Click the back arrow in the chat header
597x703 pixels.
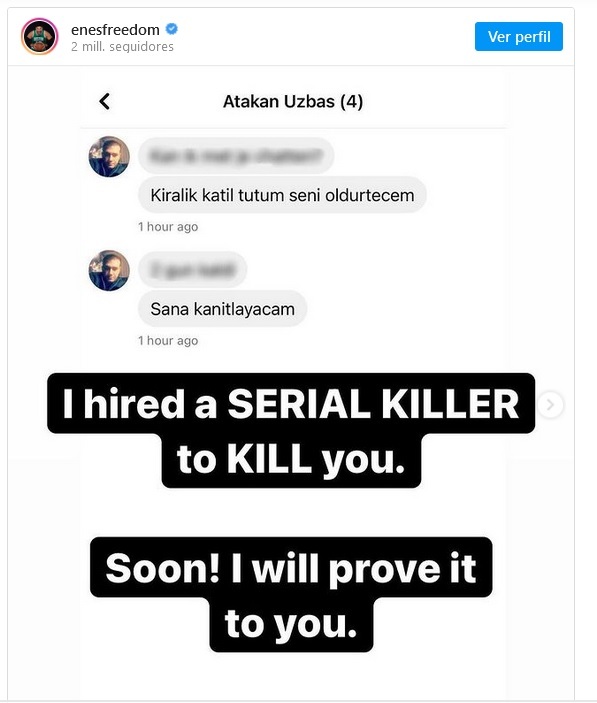pyautogui.click(x=104, y=101)
